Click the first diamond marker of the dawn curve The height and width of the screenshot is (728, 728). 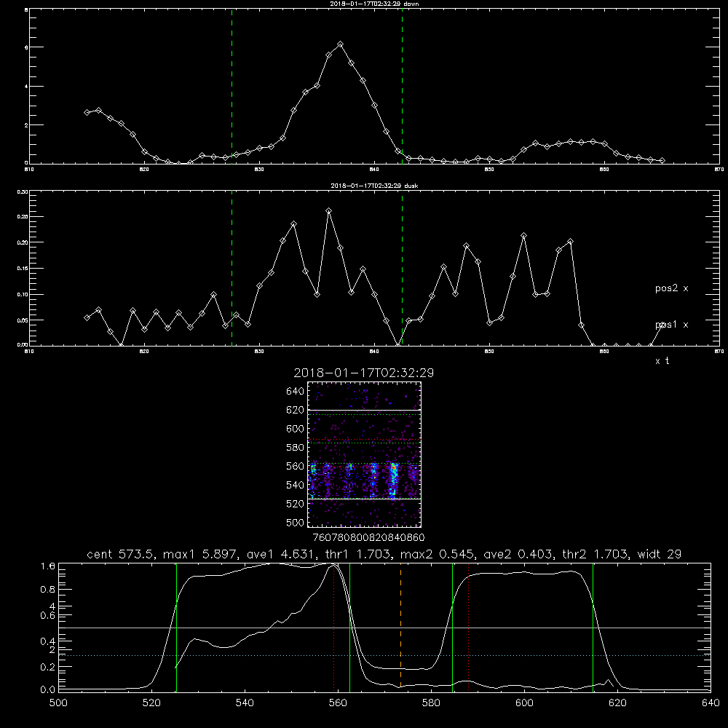[x=87, y=112]
